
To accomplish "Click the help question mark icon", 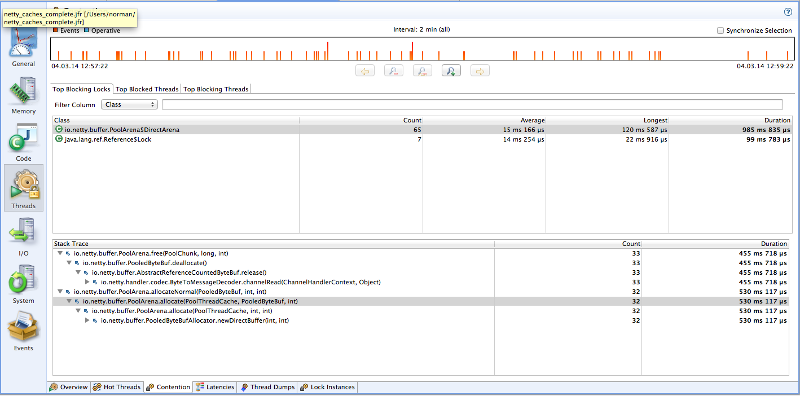I will point(788,13).
